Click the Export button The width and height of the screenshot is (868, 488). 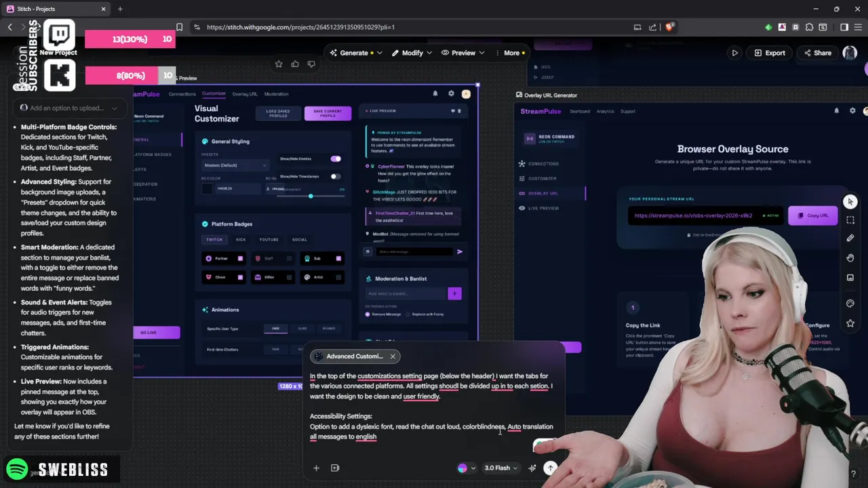[770, 53]
